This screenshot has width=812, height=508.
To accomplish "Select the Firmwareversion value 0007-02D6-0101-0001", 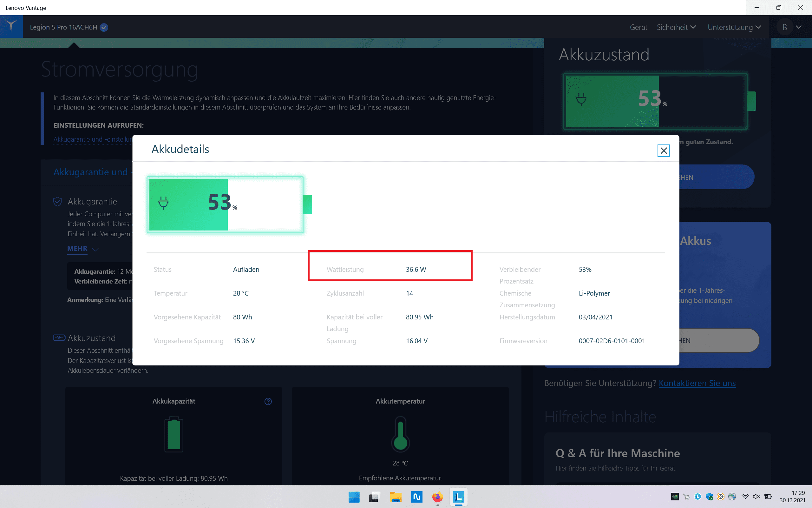I will pos(612,341).
